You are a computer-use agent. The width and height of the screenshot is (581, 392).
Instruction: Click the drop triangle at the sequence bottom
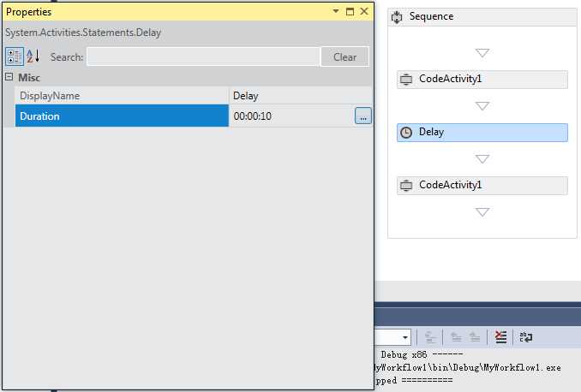pyautogui.click(x=482, y=212)
